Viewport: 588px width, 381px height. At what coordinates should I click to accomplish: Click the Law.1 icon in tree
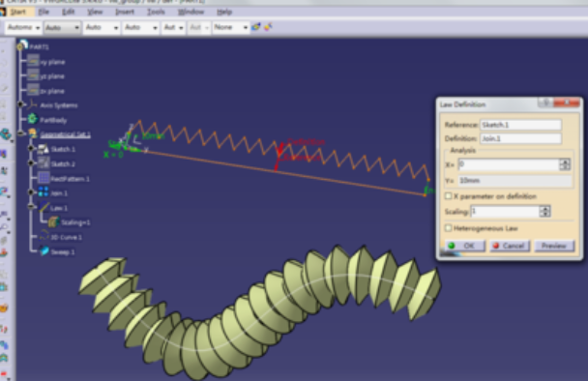pos(44,207)
